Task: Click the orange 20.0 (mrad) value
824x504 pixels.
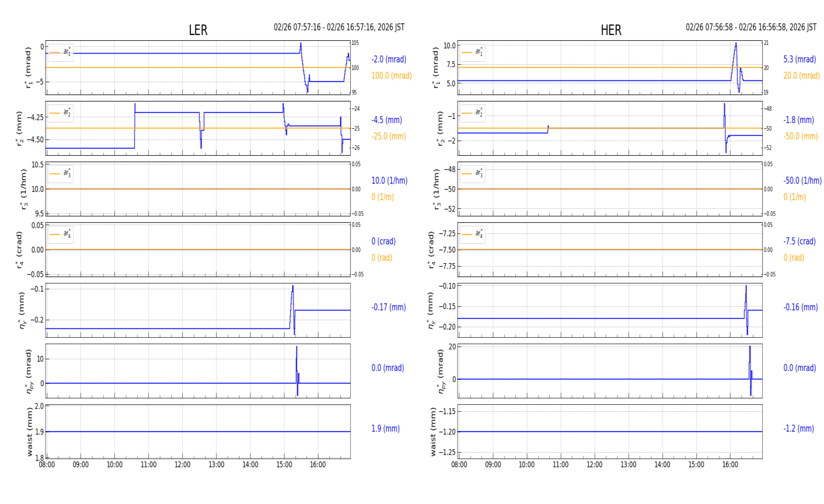Action: click(x=801, y=76)
